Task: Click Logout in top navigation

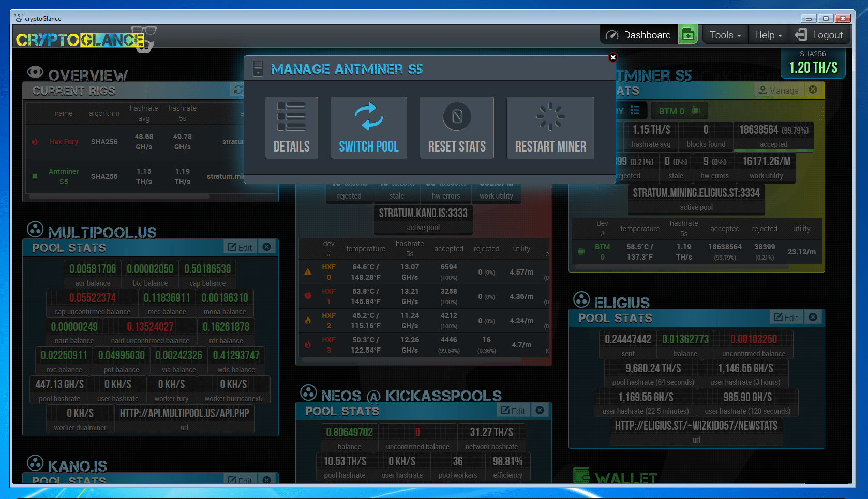Action: tap(819, 35)
